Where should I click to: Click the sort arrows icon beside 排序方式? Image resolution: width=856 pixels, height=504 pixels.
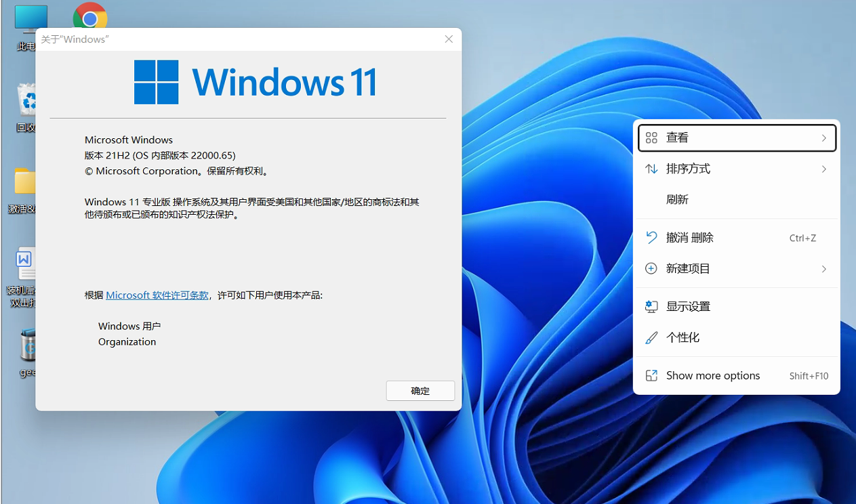coord(651,169)
